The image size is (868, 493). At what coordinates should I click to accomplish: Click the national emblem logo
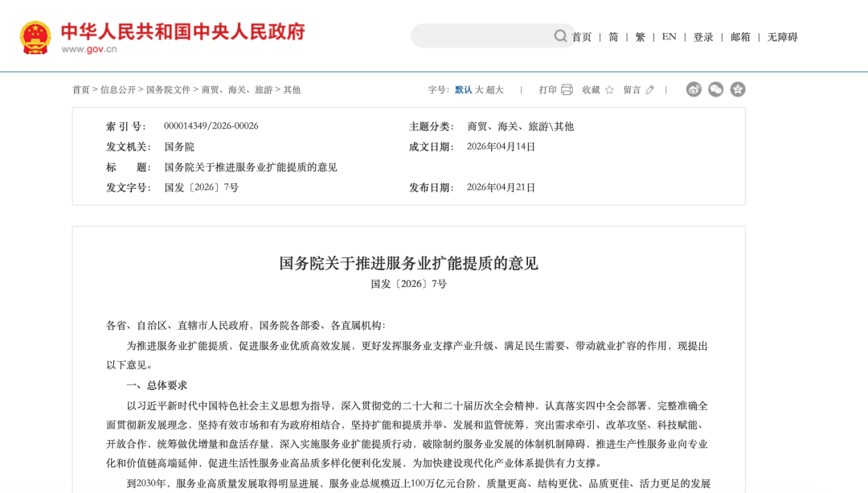[35, 38]
